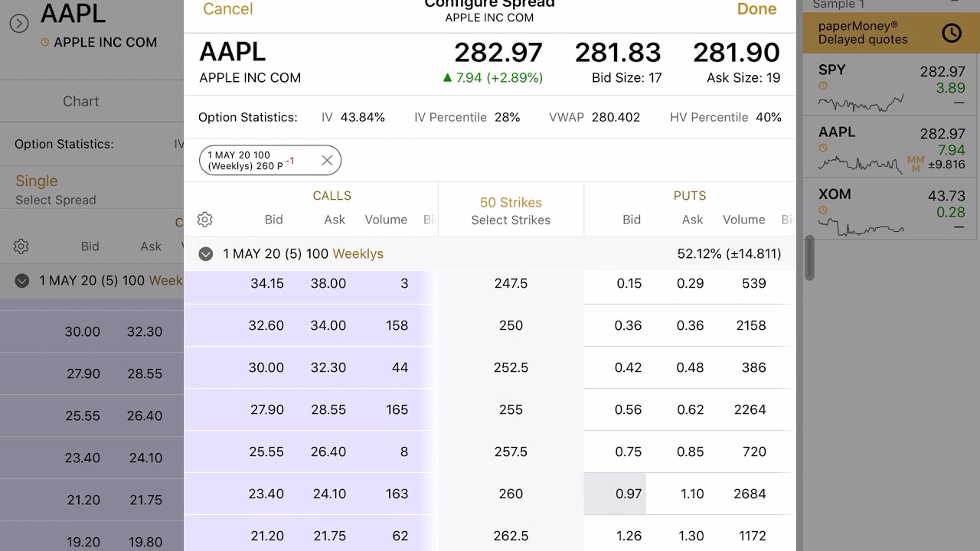The image size is (980, 551).
Task: Choose the 247.5 strike row
Action: [511, 283]
